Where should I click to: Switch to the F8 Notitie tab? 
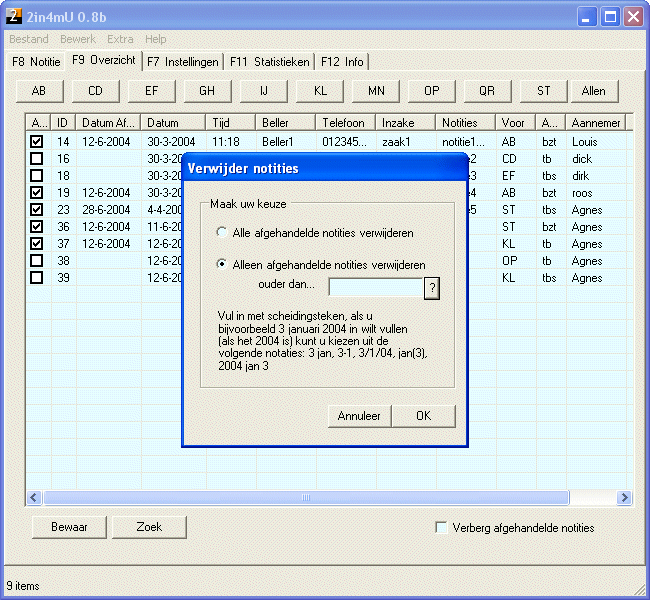(x=36, y=62)
